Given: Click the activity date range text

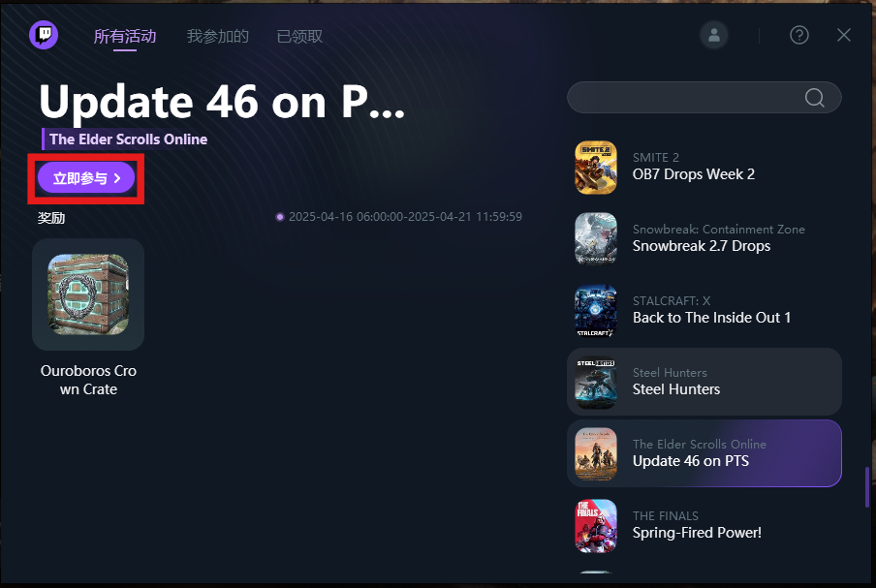Looking at the screenshot, I should point(405,217).
